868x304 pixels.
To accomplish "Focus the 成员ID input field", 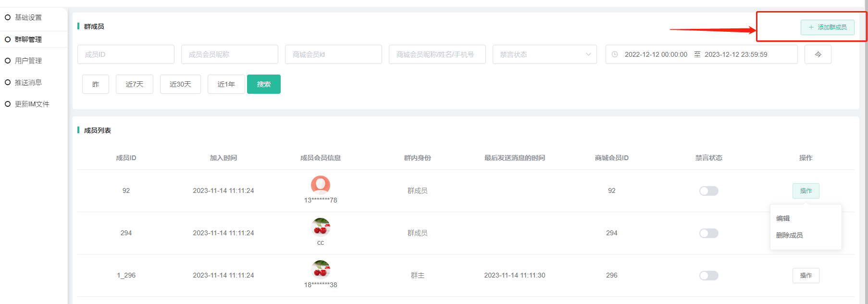I will point(126,54).
